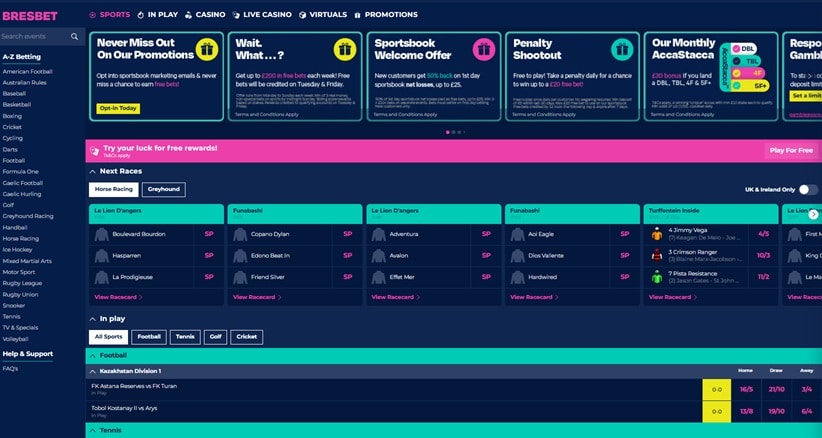Image resolution: width=822 pixels, height=438 pixels.
Task: Select the All Sports in-play filter
Action: point(109,337)
